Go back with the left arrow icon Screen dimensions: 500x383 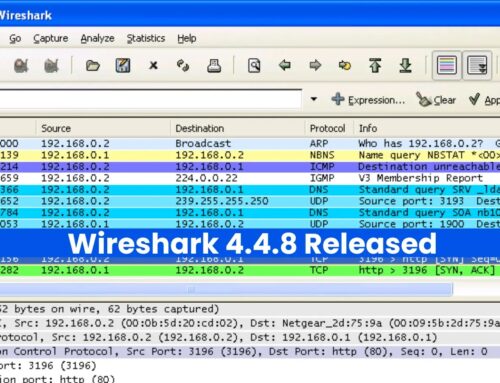285,65
